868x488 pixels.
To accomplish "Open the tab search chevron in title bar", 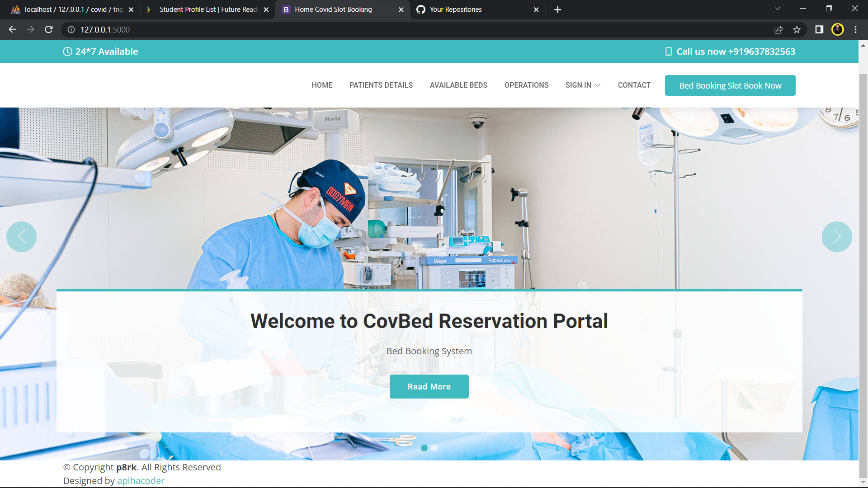I will (777, 9).
